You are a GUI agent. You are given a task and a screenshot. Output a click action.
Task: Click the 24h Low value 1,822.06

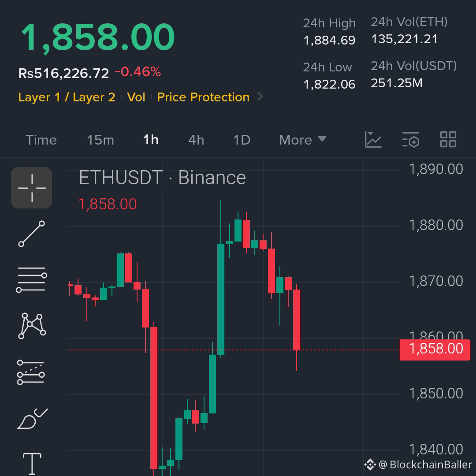pyautogui.click(x=329, y=84)
